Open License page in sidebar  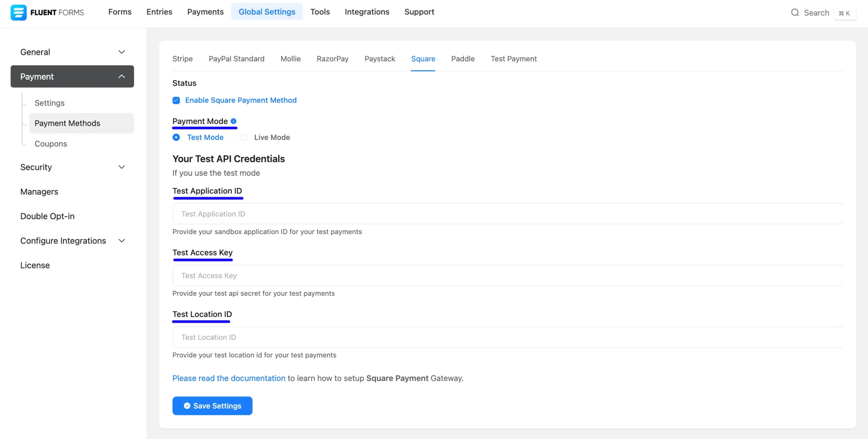click(x=35, y=265)
